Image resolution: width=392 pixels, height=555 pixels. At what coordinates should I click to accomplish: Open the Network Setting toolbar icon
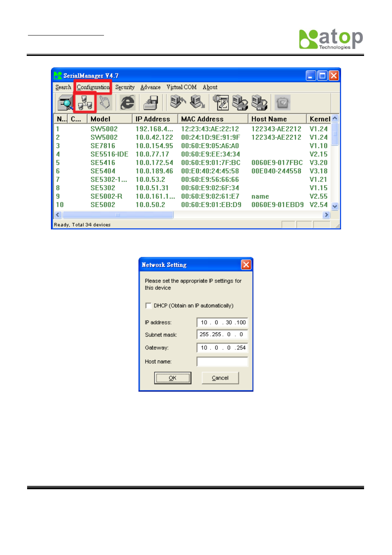click(x=85, y=102)
